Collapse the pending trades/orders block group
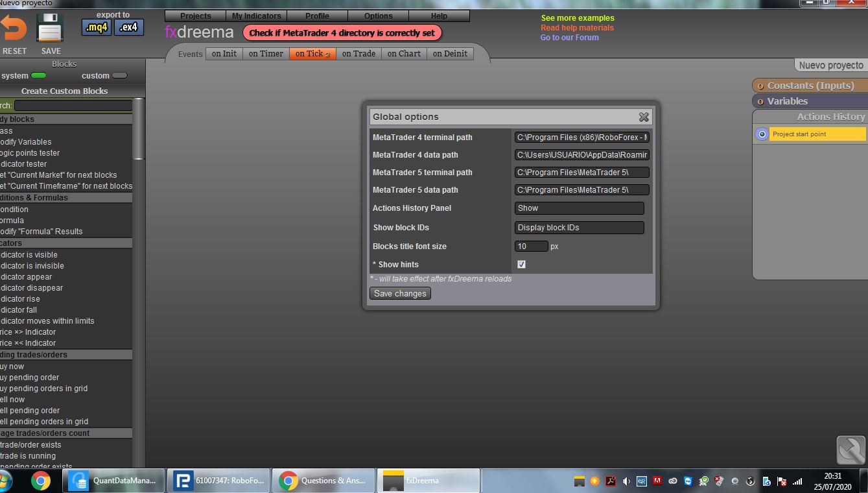The image size is (868, 493). 65,355
